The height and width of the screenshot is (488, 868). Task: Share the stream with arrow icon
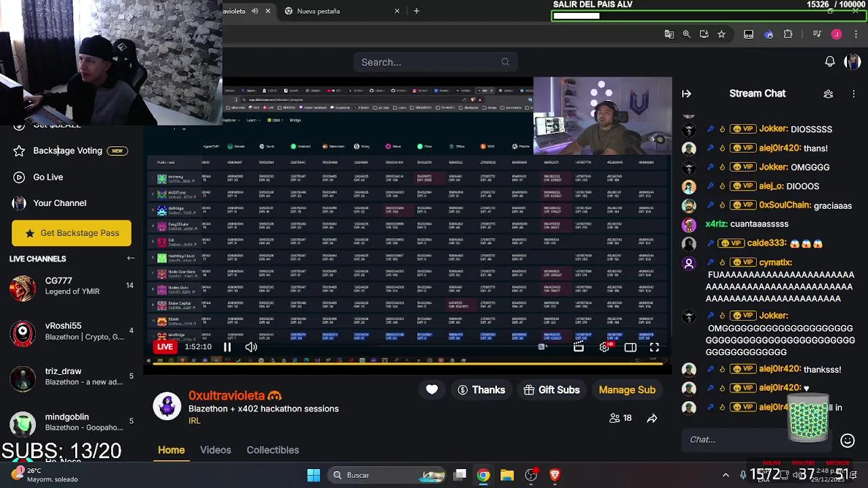652,419
